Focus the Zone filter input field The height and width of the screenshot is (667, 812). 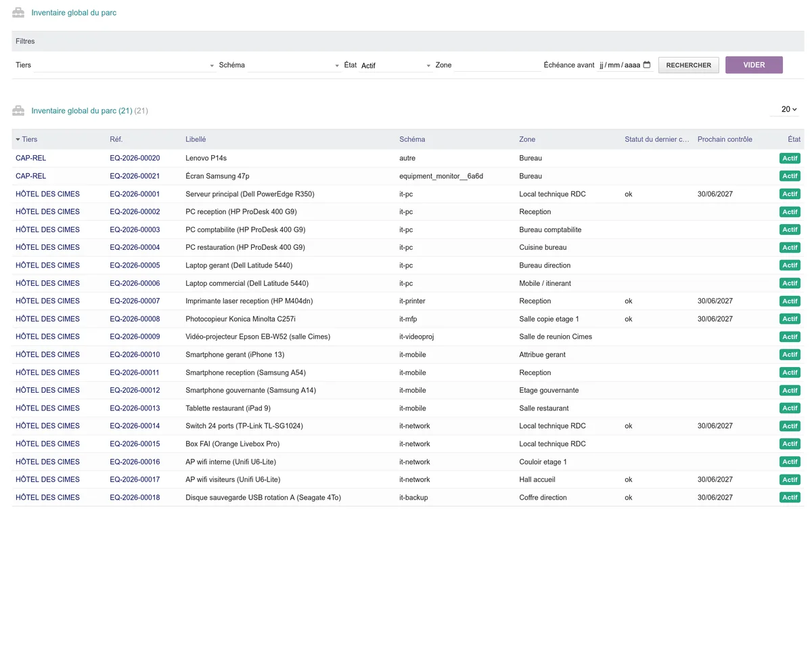point(497,65)
